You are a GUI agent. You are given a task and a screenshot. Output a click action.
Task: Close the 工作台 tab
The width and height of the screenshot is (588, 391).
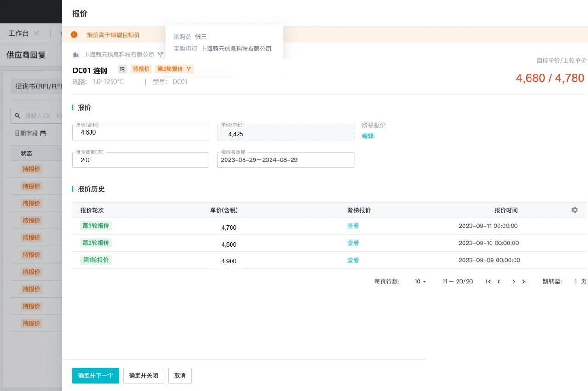36,34
